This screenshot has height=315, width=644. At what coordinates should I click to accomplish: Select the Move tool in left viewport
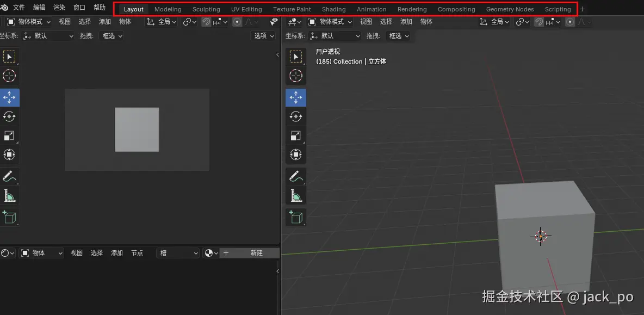(x=9, y=97)
